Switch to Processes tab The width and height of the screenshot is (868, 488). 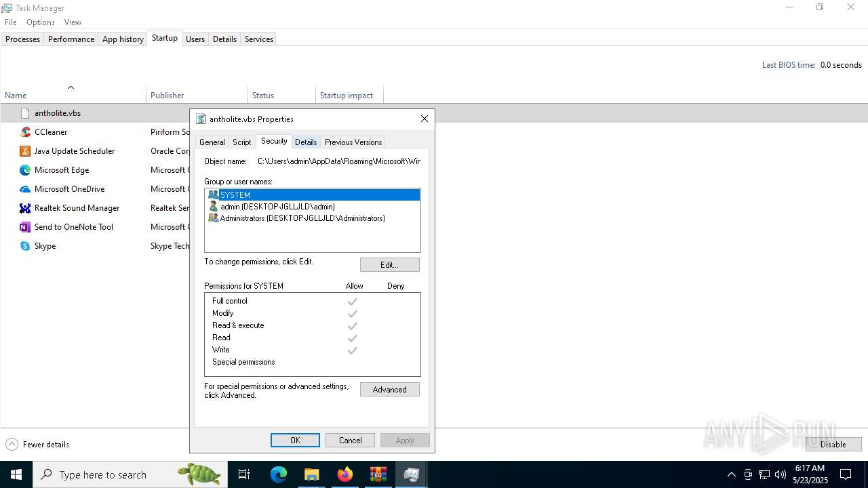(22, 39)
